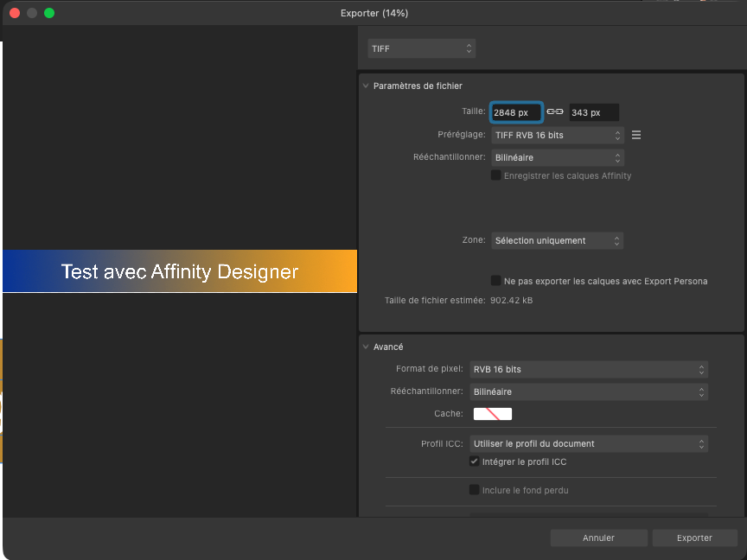Open Rééchantillonner dropdown in Avancé section

pos(589,391)
